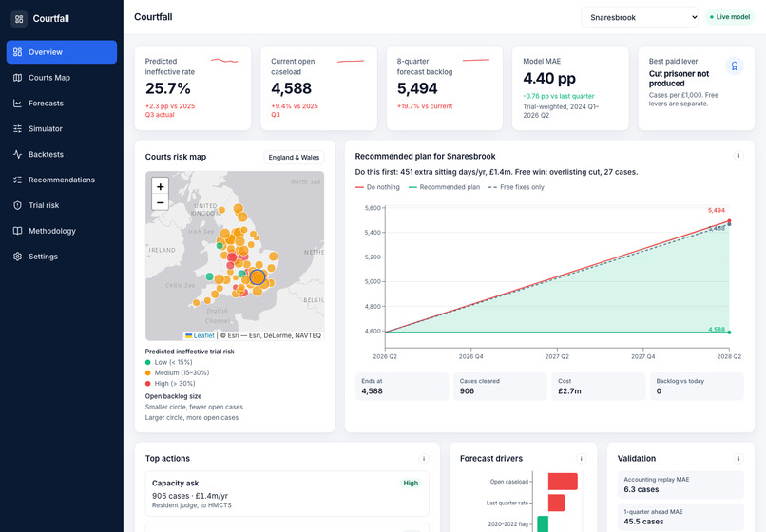
Task: Click the Backtests pulse icon
Action: tap(18, 154)
